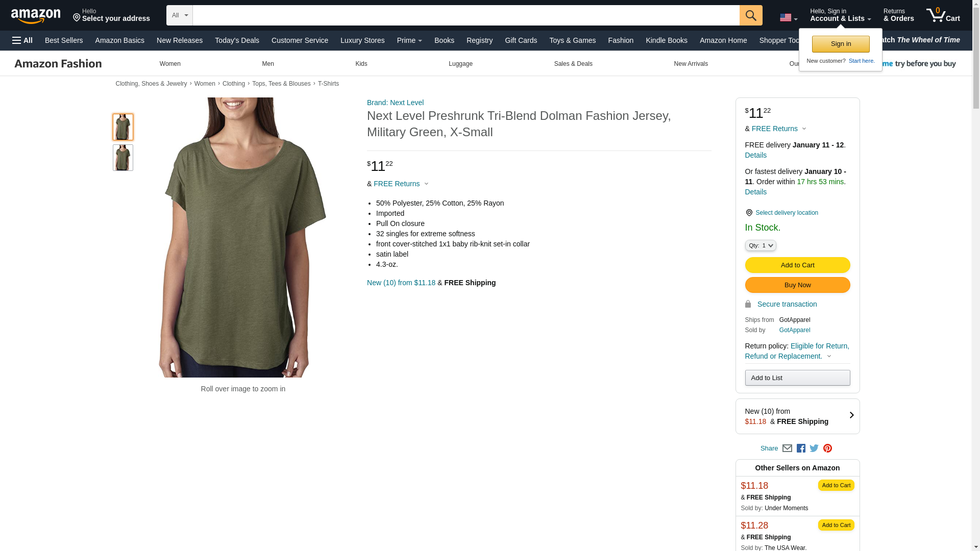Click into the Amazon search field
Screen dimensions: 980x551
point(465,15)
